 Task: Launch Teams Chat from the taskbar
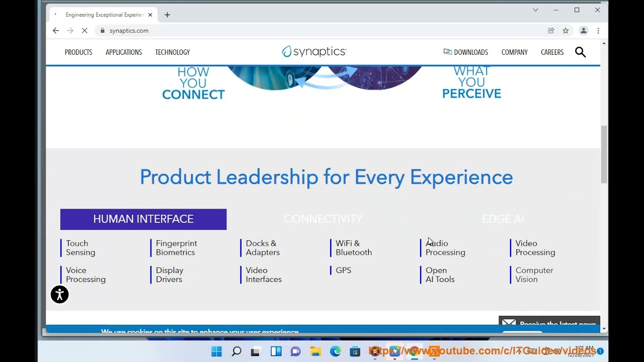(x=296, y=351)
